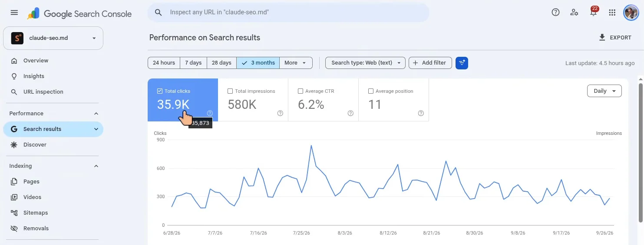Select the 3 months range tab
This screenshot has height=245, width=644.
tap(258, 63)
